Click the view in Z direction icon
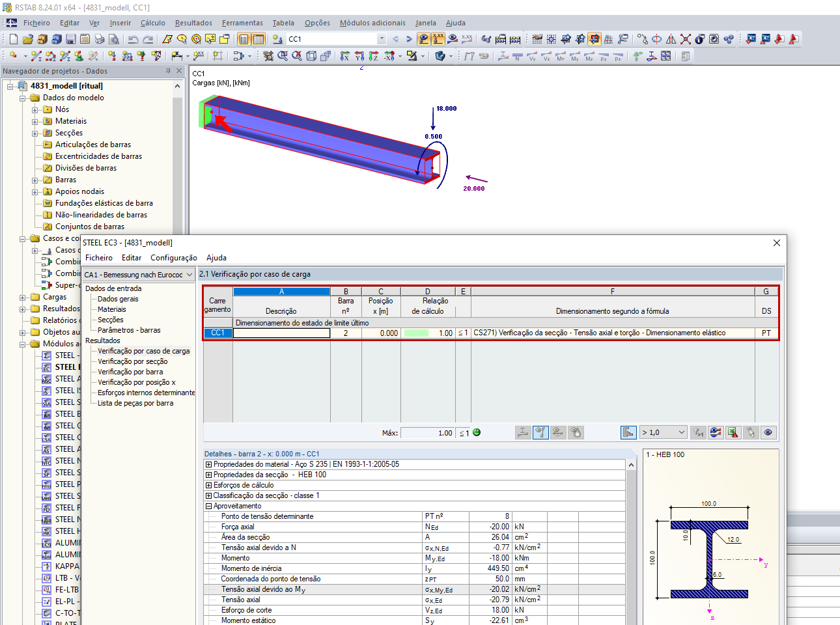Image resolution: width=840 pixels, height=625 pixels. [374, 56]
